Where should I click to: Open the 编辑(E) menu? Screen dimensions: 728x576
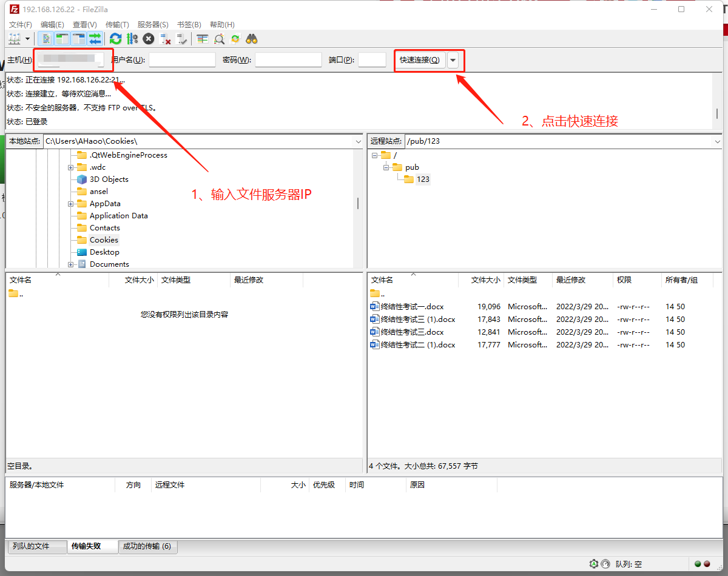coord(52,24)
